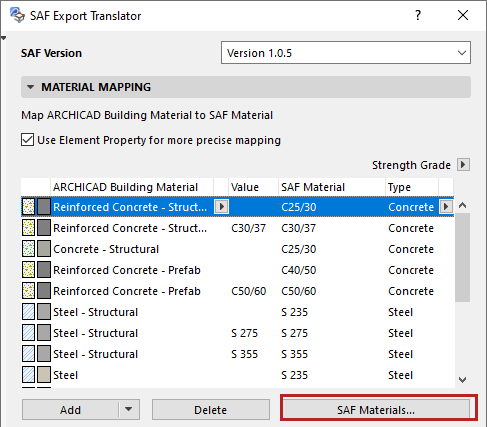Click the Help question mark button
This screenshot has width=487, height=427.
418,15
